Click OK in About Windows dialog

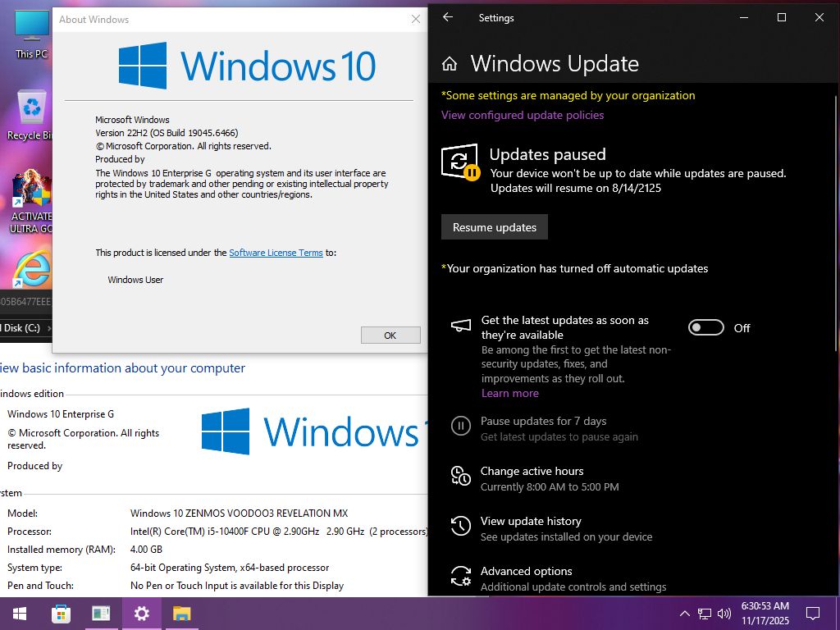(x=390, y=336)
